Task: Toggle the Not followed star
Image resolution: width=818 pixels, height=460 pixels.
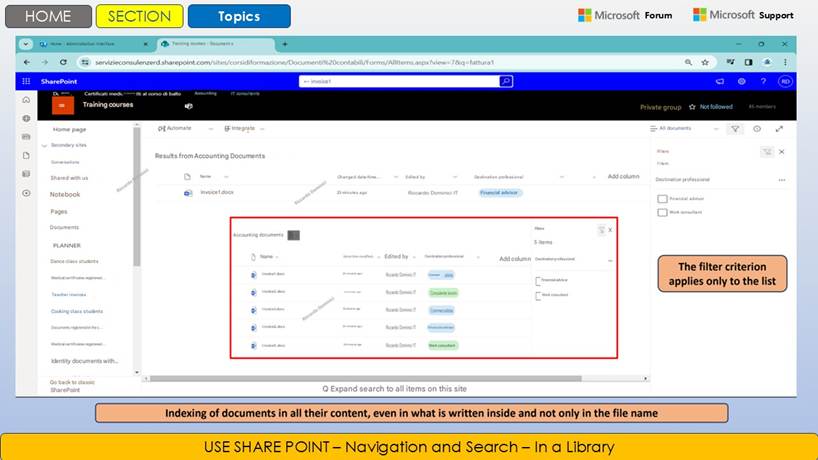Action: (692, 107)
